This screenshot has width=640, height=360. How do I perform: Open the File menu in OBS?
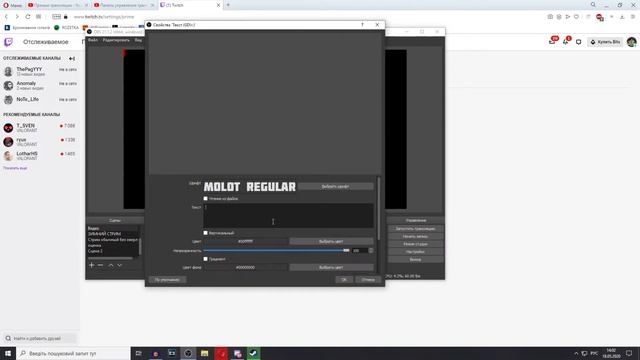point(93,40)
